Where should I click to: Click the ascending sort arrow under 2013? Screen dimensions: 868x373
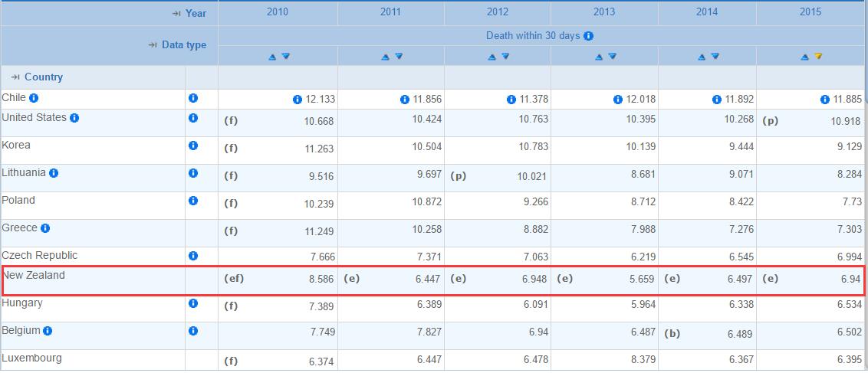[599, 57]
